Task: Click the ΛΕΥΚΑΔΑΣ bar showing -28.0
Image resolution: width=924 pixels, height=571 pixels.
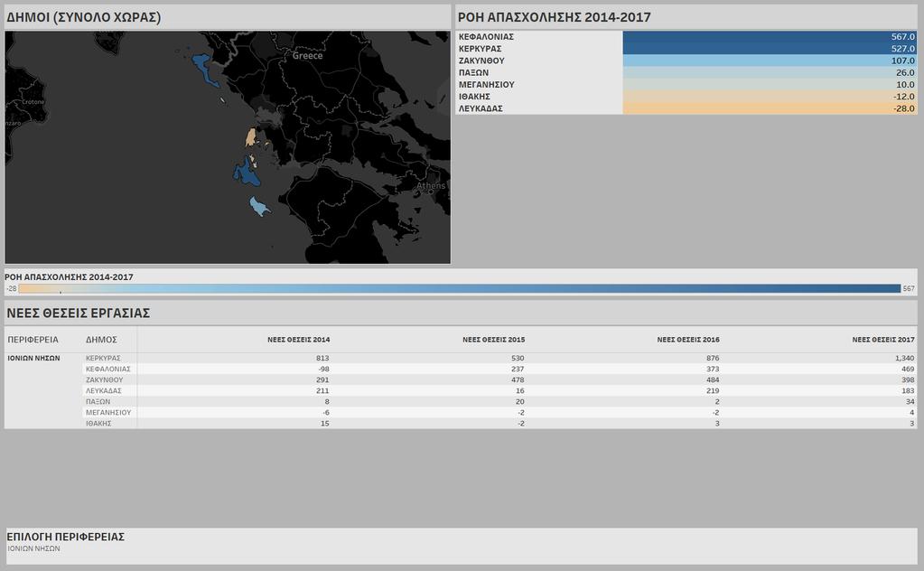Action: tap(770, 108)
